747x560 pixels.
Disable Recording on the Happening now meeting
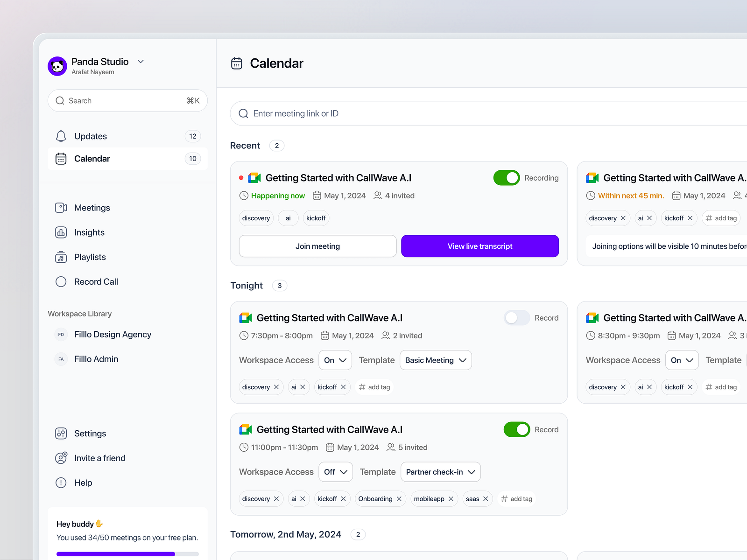coord(506,178)
